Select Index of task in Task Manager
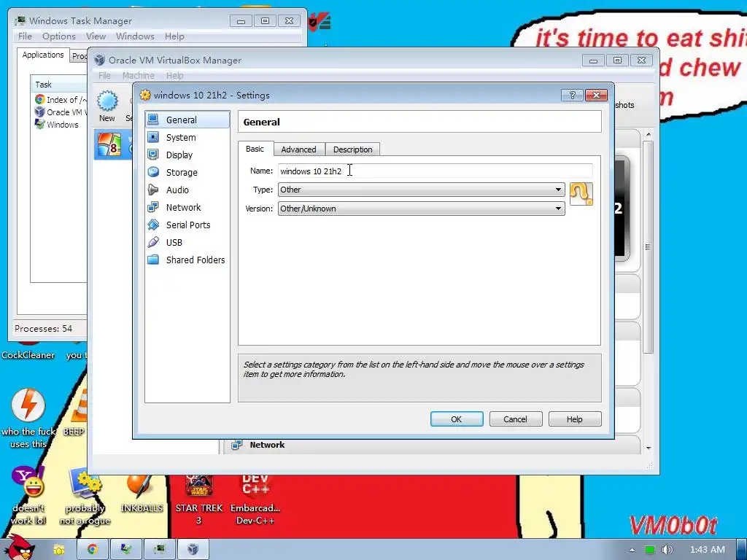 click(61, 99)
